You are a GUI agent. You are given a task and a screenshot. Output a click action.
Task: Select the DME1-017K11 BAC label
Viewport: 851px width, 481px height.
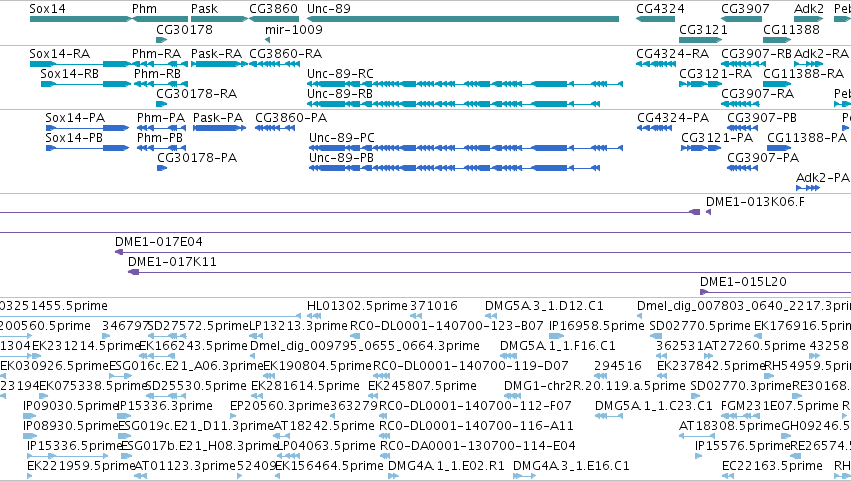pyautogui.click(x=172, y=262)
